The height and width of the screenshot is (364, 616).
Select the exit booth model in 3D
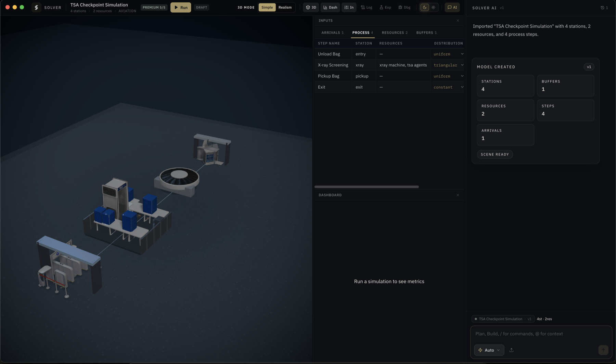(x=212, y=149)
